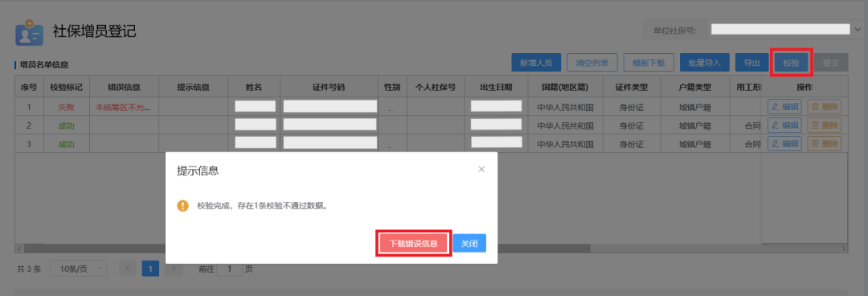Click the greyed 提交 button
Viewport: 868px width, 296px height.
pos(831,63)
